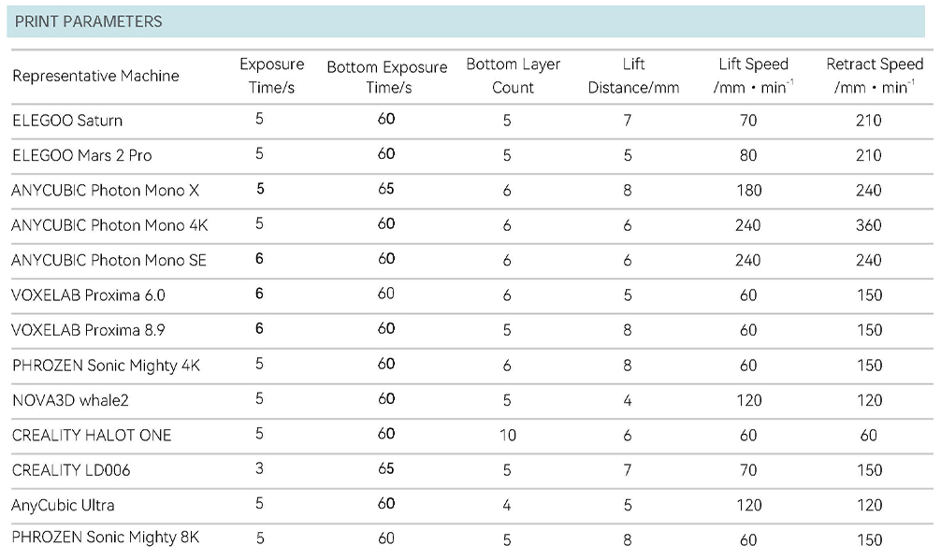This screenshot has height=560, width=941.
Task: Select the Representative Machine column header
Action: pyautogui.click(x=96, y=76)
